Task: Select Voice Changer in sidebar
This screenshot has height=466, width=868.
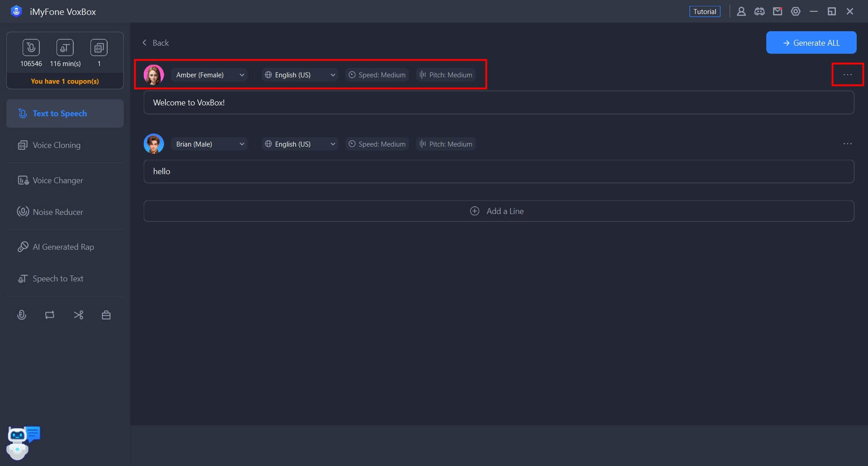Action: [x=65, y=181]
